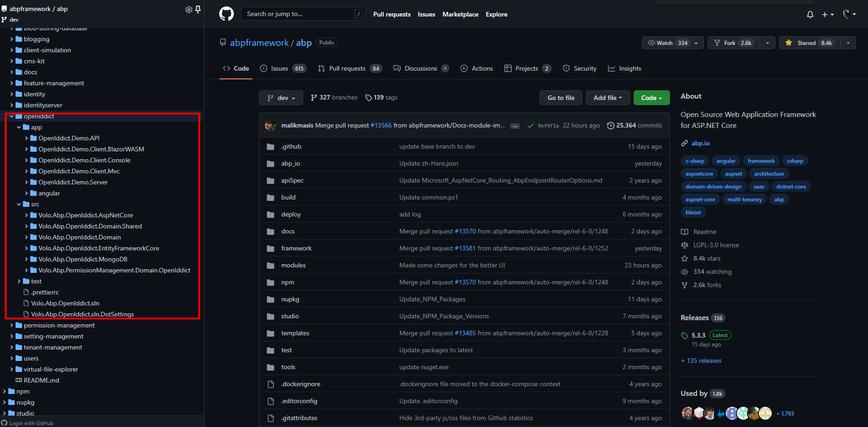Open + 1,793 dependents link
Screen dimensions: 868x427
[x=785, y=413]
